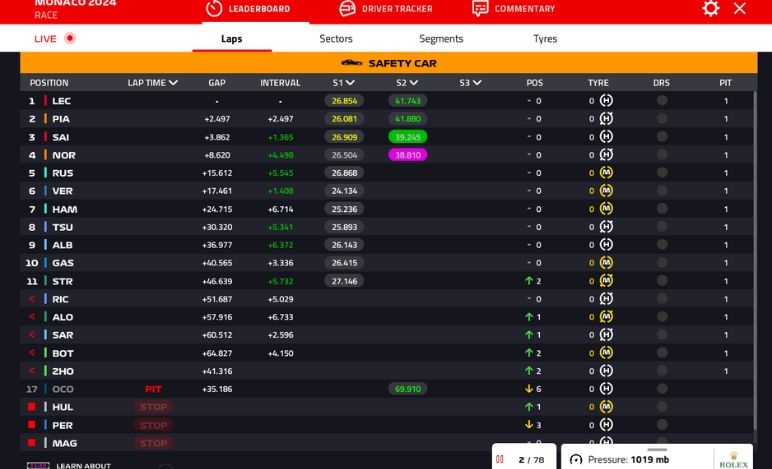Click the STOP label for HUL
The image size is (772, 469).
pyautogui.click(x=153, y=407)
